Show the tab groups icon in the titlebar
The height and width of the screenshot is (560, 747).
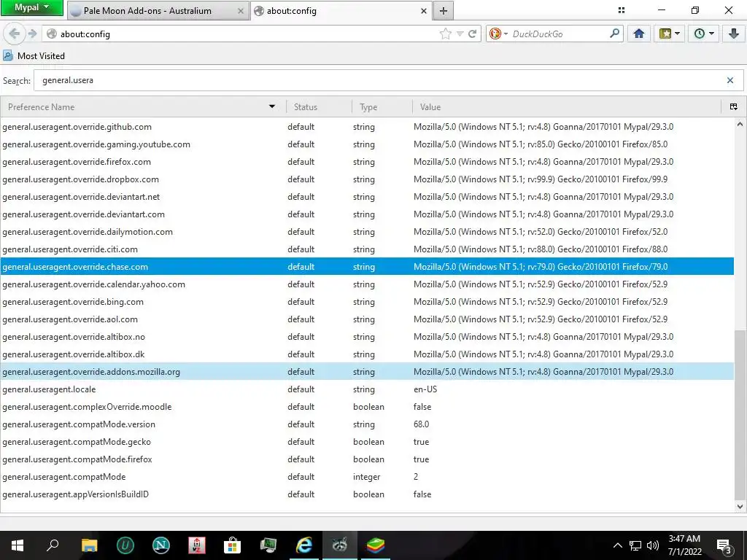622,10
